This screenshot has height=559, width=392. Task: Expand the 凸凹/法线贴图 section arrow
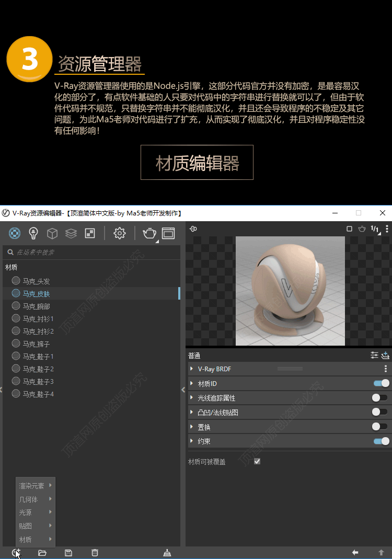point(192,412)
